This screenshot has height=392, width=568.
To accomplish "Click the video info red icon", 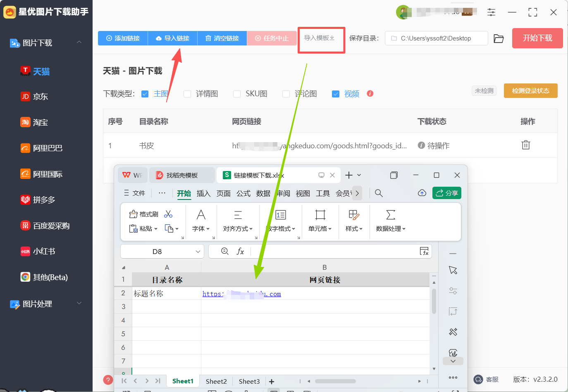I will [370, 93].
